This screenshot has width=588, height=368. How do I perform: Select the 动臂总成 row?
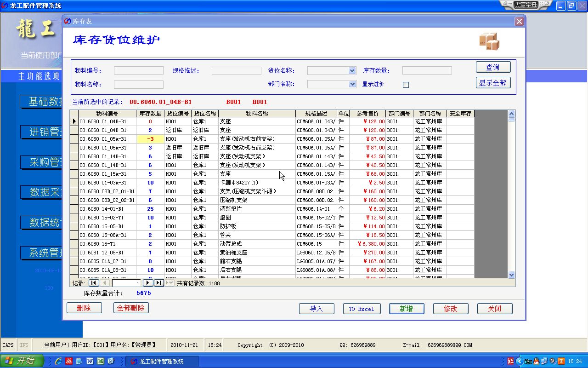click(271, 244)
